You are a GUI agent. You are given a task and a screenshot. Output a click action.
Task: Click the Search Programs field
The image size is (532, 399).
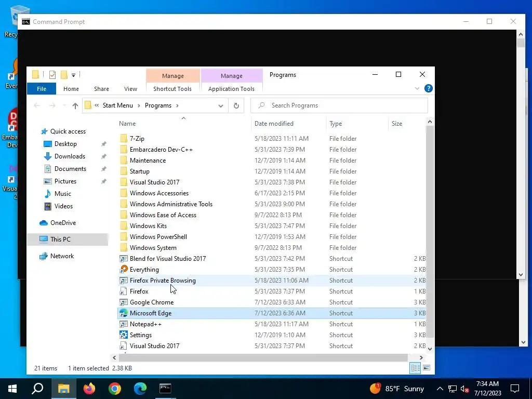339,105
